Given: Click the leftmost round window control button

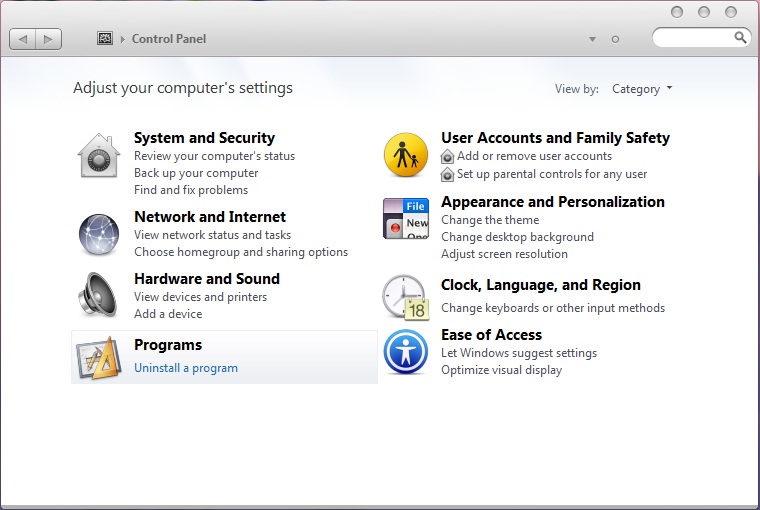Looking at the screenshot, I should (x=677, y=12).
